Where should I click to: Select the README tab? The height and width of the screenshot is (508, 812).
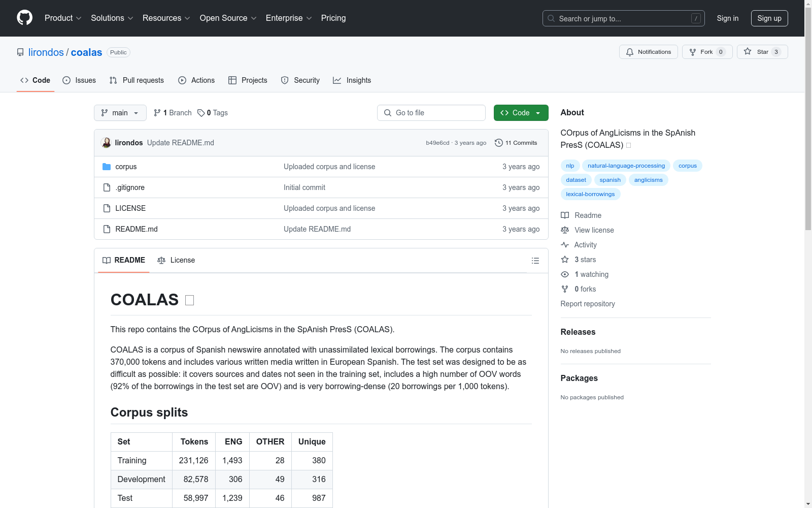[x=124, y=260]
